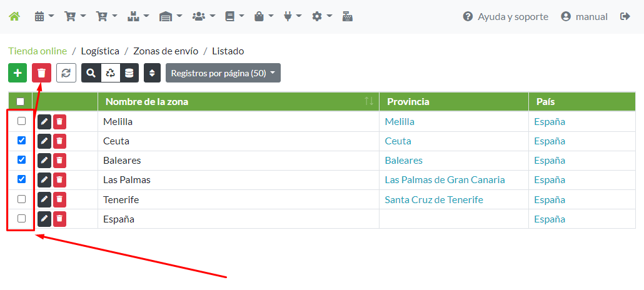Open the Las Palmas de Gran Canaria link
This screenshot has width=644, height=290.
[x=445, y=180]
